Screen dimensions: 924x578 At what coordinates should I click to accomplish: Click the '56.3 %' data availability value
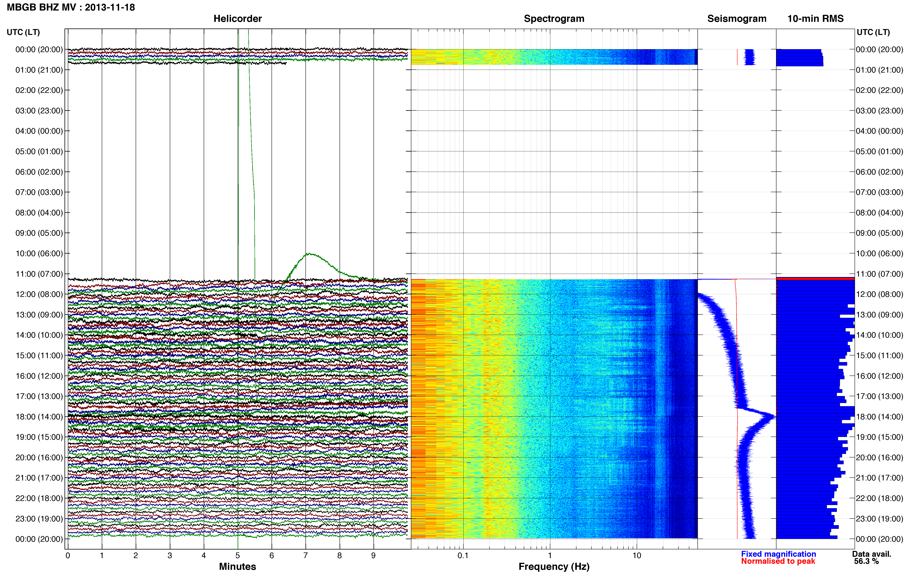[x=866, y=561]
